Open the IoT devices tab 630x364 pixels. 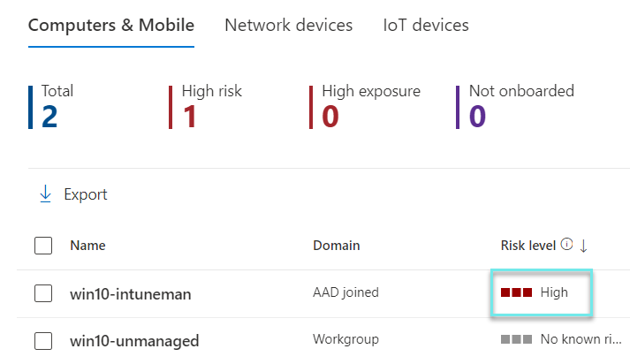pos(426,25)
